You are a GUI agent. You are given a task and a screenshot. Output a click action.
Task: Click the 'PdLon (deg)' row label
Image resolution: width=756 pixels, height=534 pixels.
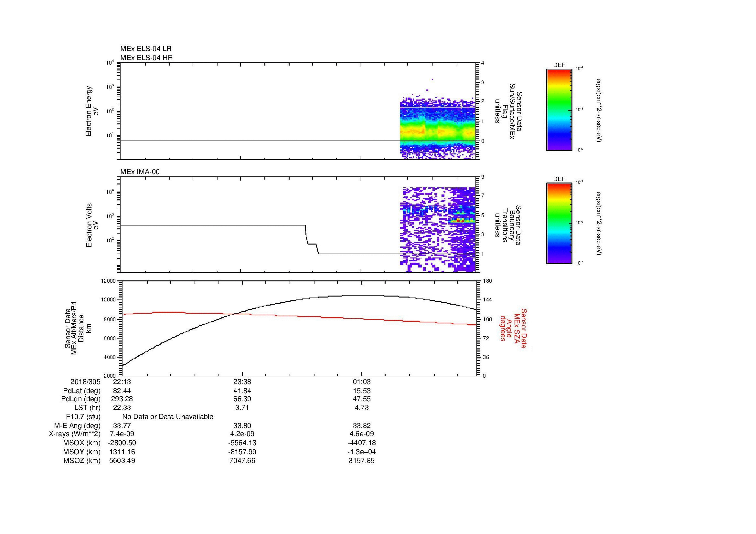click(81, 399)
